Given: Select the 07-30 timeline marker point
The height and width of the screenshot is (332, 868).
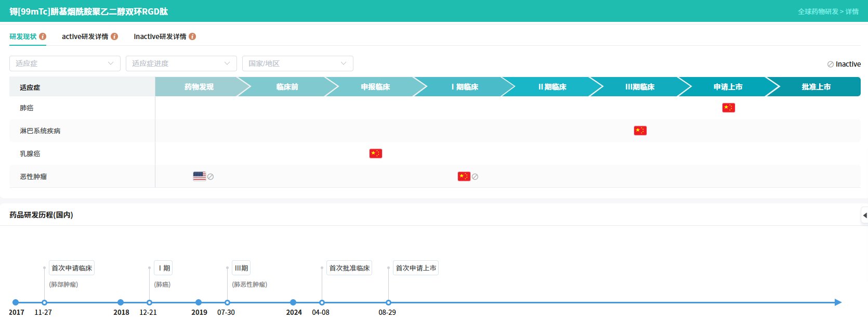Looking at the screenshot, I should pos(228,302).
